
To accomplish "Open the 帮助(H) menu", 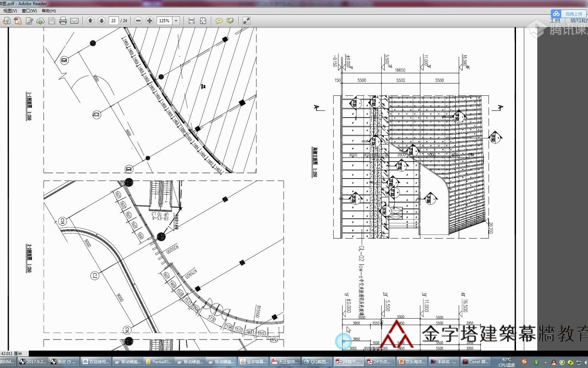I will 49,11.
